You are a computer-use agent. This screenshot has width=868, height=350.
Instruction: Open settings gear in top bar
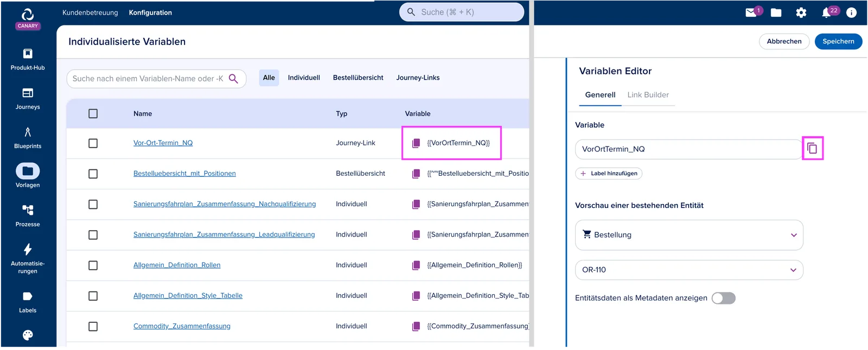(801, 12)
